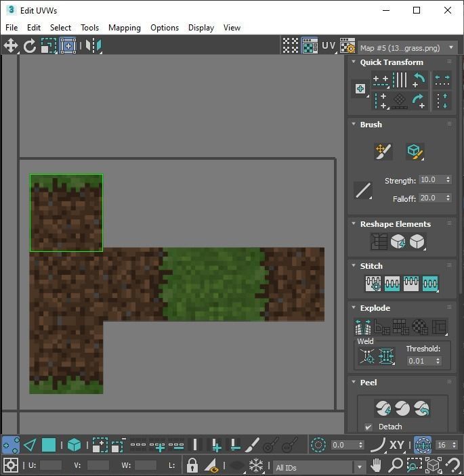The image size is (464, 476).
Task: Open the Options menu
Action: pyautogui.click(x=165, y=28)
